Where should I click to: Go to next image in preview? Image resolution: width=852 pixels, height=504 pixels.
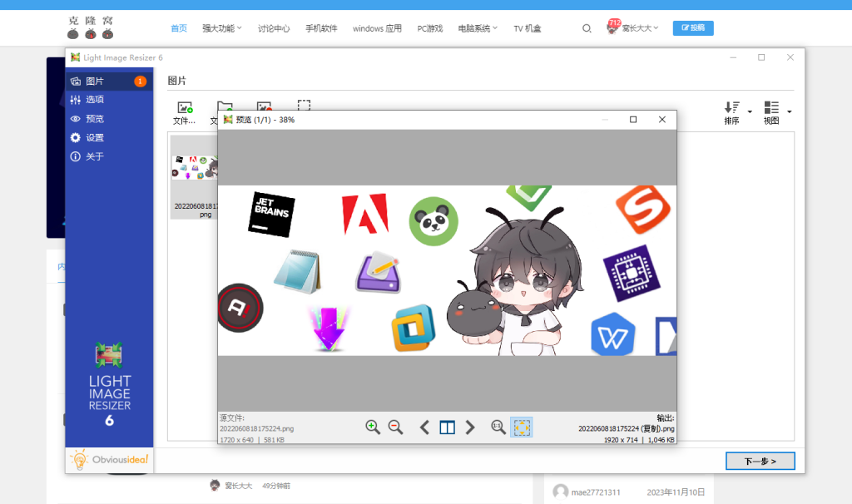pos(470,427)
